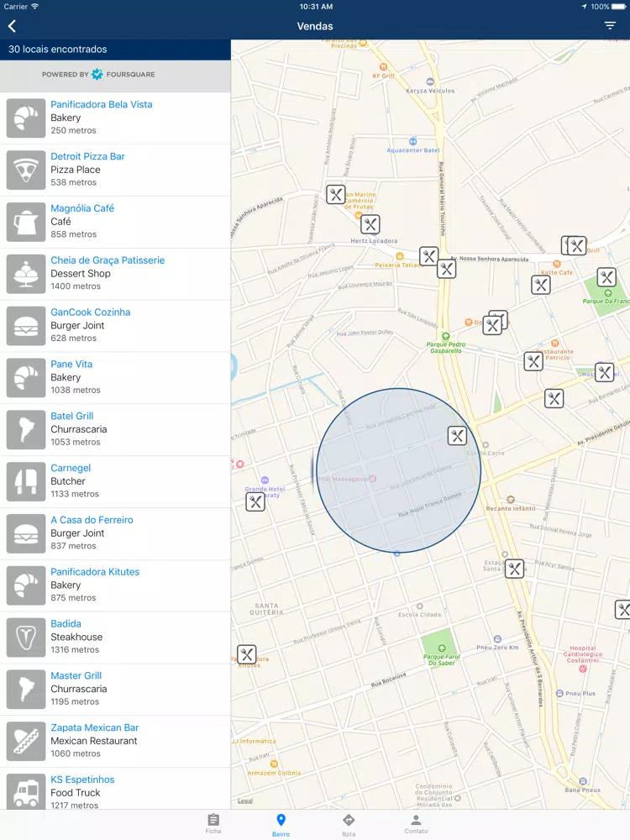
Task: Tap the Batel Grill churrascaria icon
Action: (x=26, y=429)
